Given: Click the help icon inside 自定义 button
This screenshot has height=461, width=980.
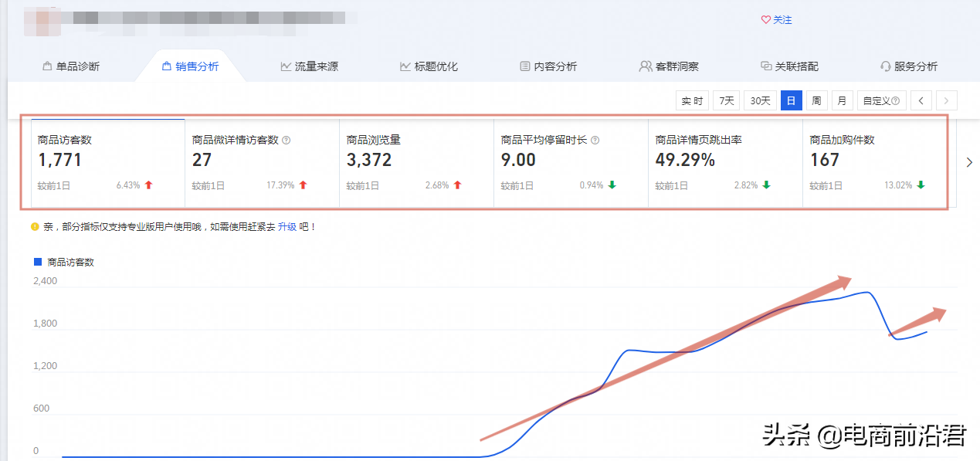Looking at the screenshot, I should 896,101.
